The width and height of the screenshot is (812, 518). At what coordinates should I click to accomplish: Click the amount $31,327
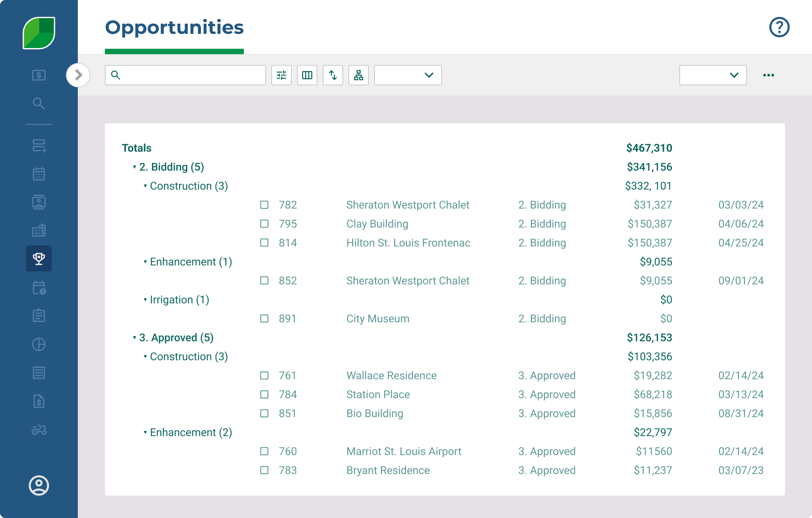(x=653, y=205)
